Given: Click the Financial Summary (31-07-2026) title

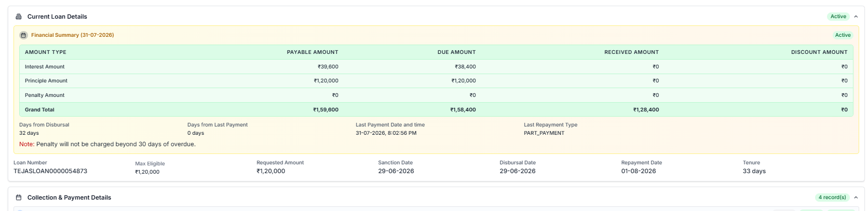Looking at the screenshot, I should point(73,35).
